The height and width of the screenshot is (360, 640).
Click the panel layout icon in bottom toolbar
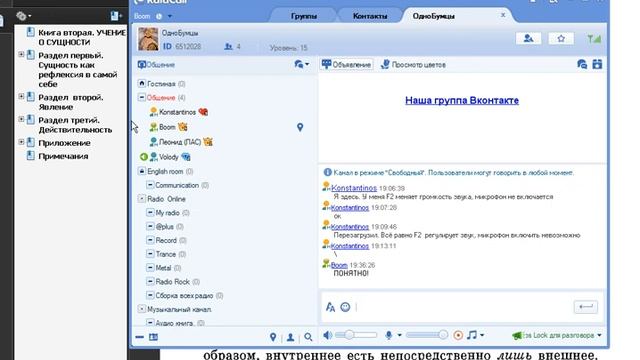pos(153,337)
